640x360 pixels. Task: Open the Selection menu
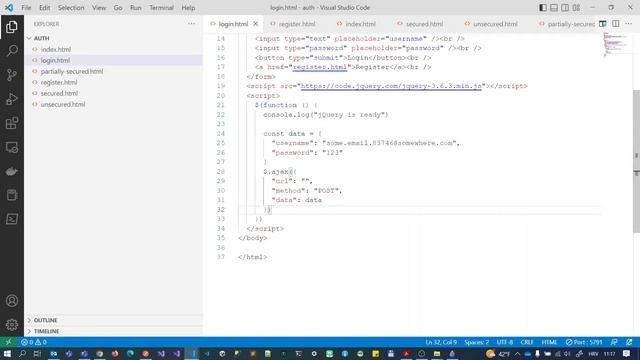pyautogui.click(x=71, y=8)
